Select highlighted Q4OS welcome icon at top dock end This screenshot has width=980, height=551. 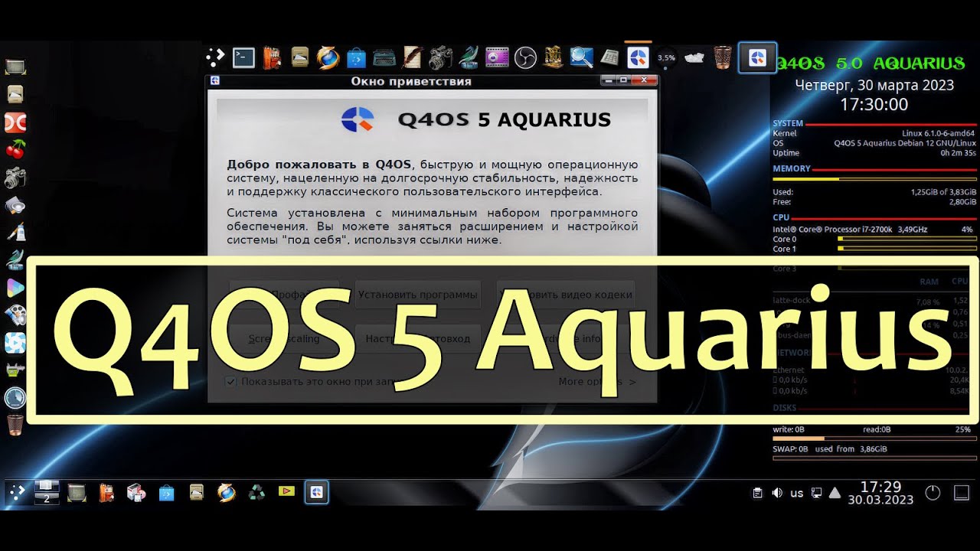757,57
